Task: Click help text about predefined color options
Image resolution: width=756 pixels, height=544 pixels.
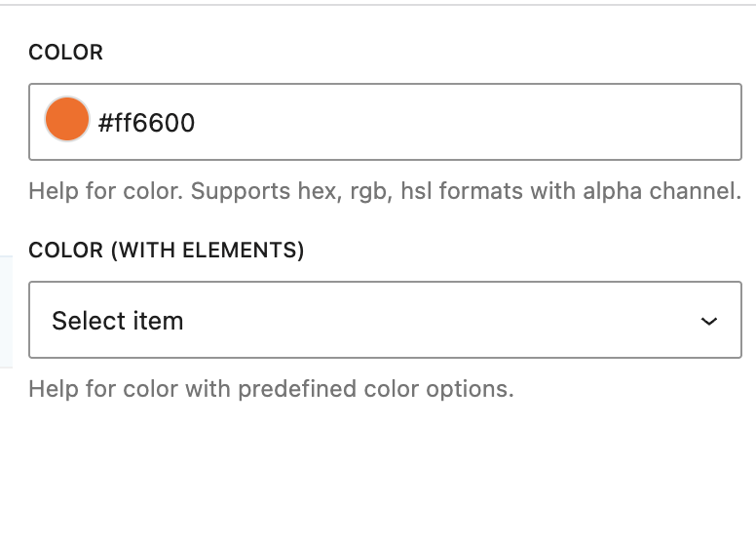Action: pos(271,390)
